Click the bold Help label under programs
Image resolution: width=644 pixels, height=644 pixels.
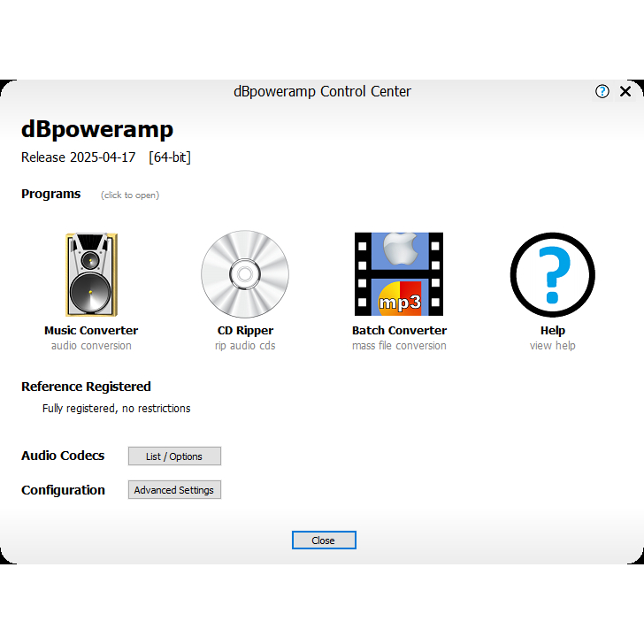tap(553, 330)
